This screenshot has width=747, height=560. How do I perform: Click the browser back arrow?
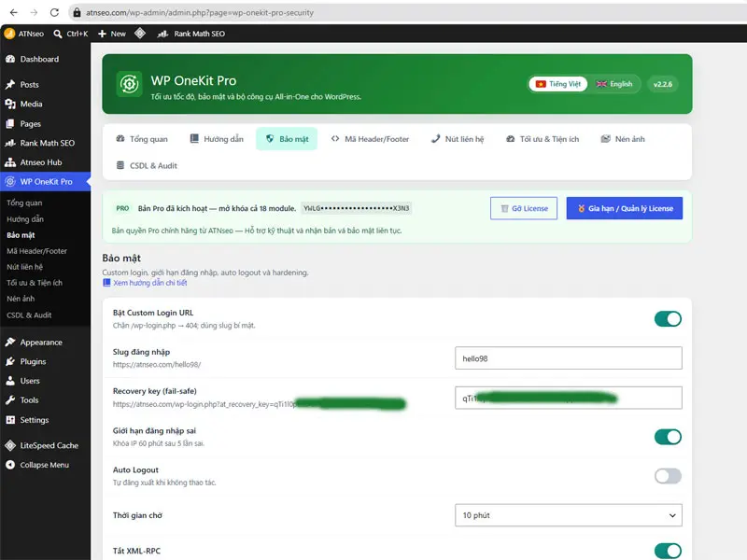coord(13,12)
